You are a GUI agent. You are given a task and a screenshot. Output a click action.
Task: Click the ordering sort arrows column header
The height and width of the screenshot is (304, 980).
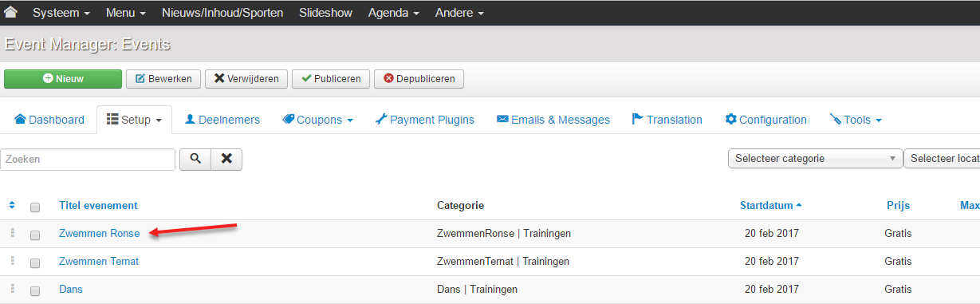pyautogui.click(x=12, y=205)
